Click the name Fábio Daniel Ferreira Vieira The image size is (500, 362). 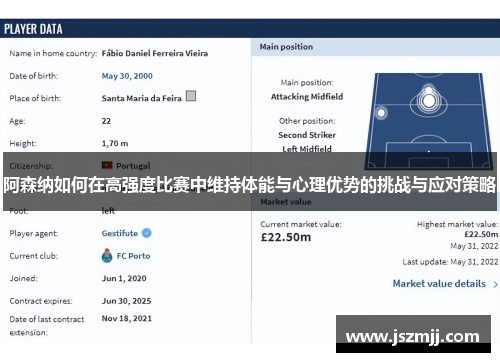click(155, 53)
